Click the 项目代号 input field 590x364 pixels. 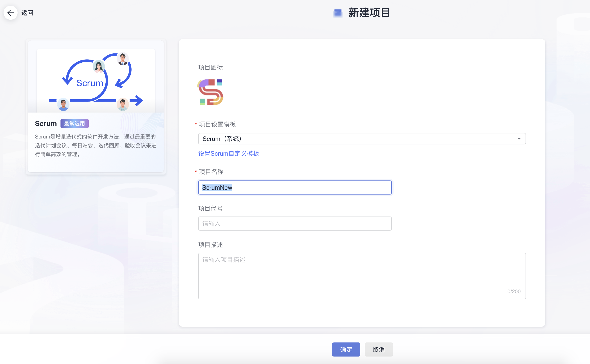(295, 224)
